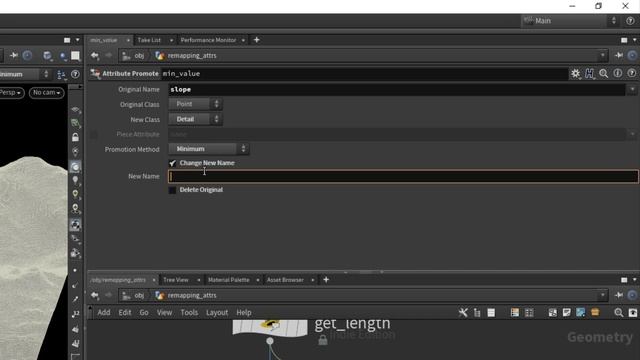Click the New Name text field

coord(403,176)
